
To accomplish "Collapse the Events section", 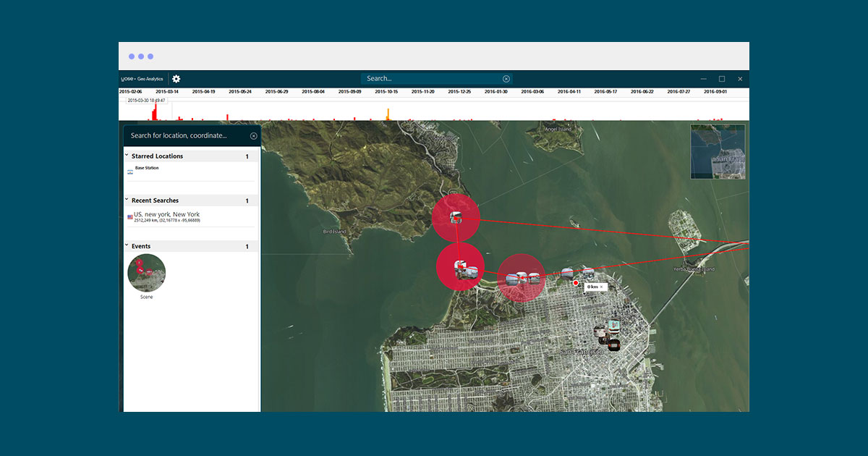I will [127, 246].
